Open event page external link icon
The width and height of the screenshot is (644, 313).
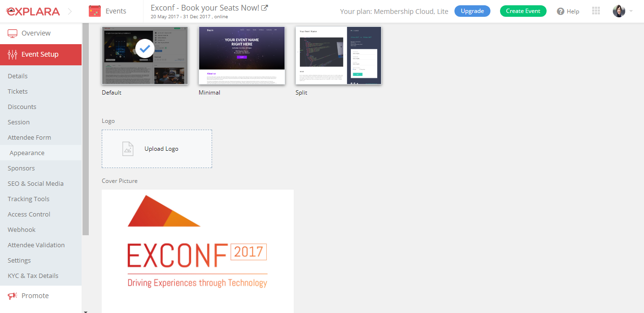(x=264, y=8)
